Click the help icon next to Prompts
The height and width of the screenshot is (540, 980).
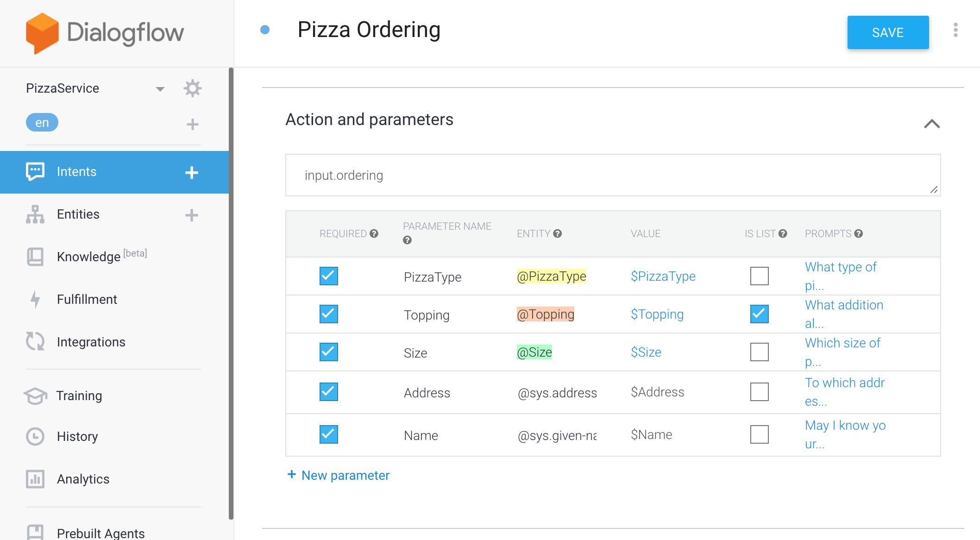[x=859, y=233]
